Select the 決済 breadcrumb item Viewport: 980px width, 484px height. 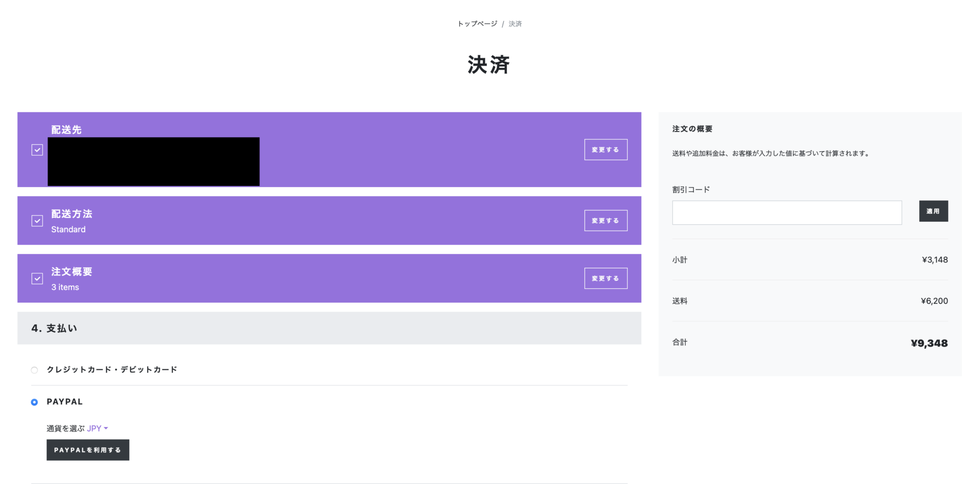coord(516,23)
